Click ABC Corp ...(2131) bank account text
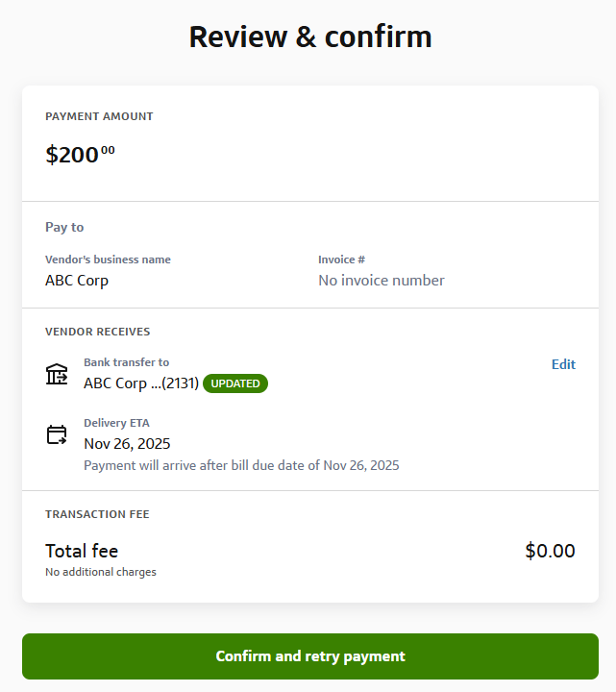This screenshot has height=692, width=616. pos(141,383)
